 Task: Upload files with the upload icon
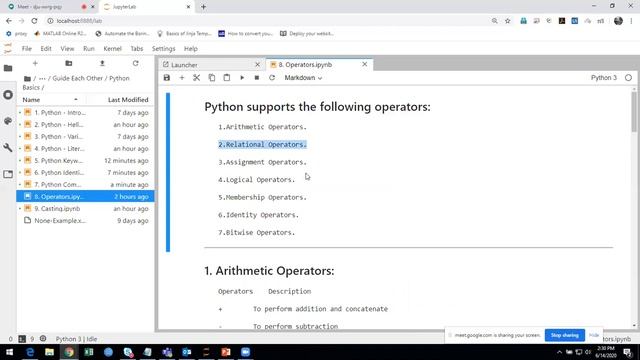(102, 63)
